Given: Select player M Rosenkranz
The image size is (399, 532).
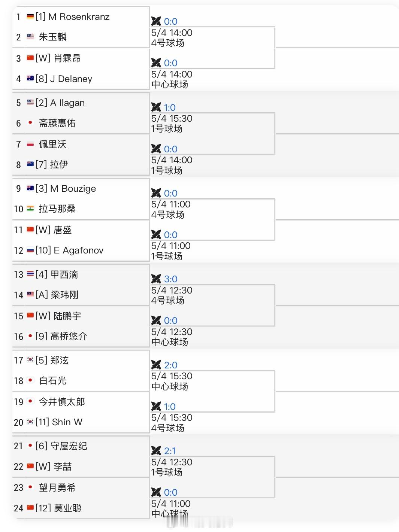Looking at the screenshot, I should coord(79,16).
